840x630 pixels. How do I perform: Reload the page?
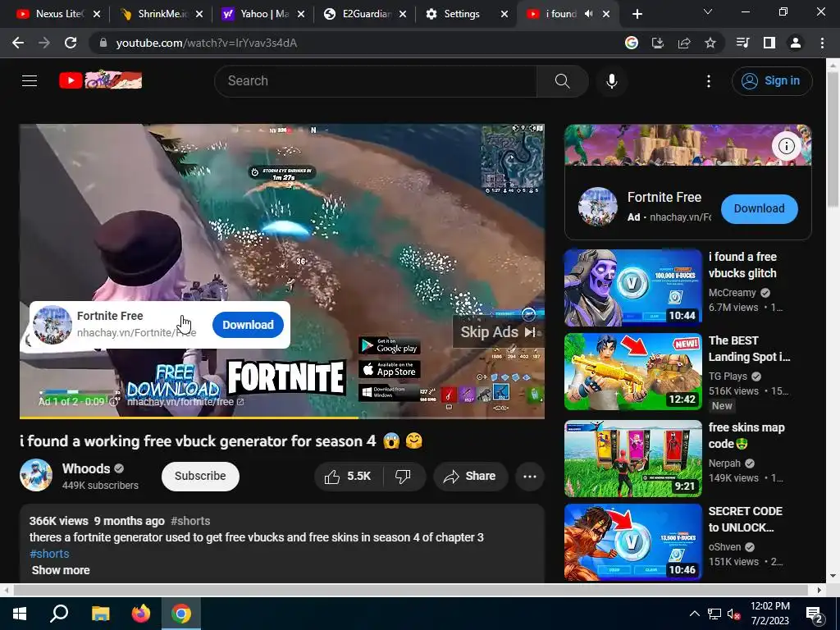tap(71, 43)
